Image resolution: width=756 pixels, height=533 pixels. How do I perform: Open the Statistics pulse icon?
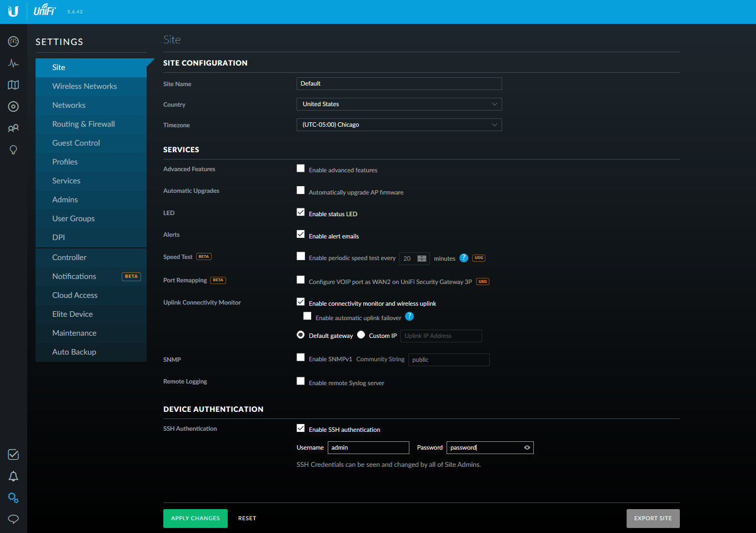(x=13, y=63)
